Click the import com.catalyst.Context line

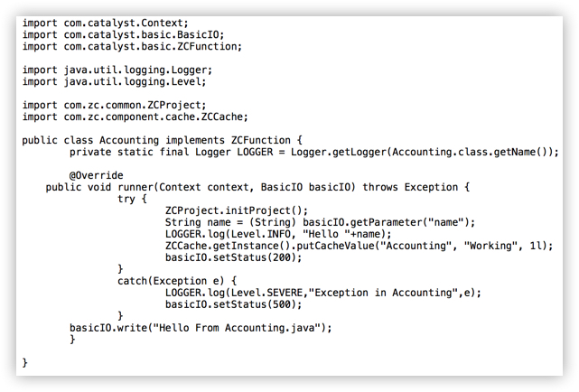106,23
